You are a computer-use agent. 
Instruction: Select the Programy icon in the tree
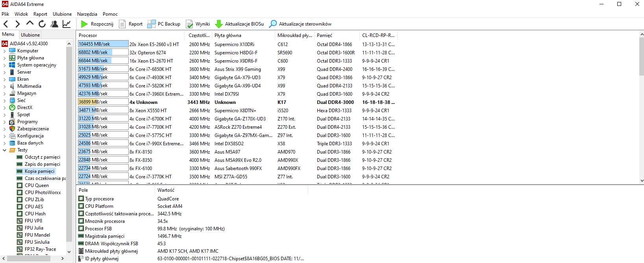pyautogui.click(x=12, y=122)
